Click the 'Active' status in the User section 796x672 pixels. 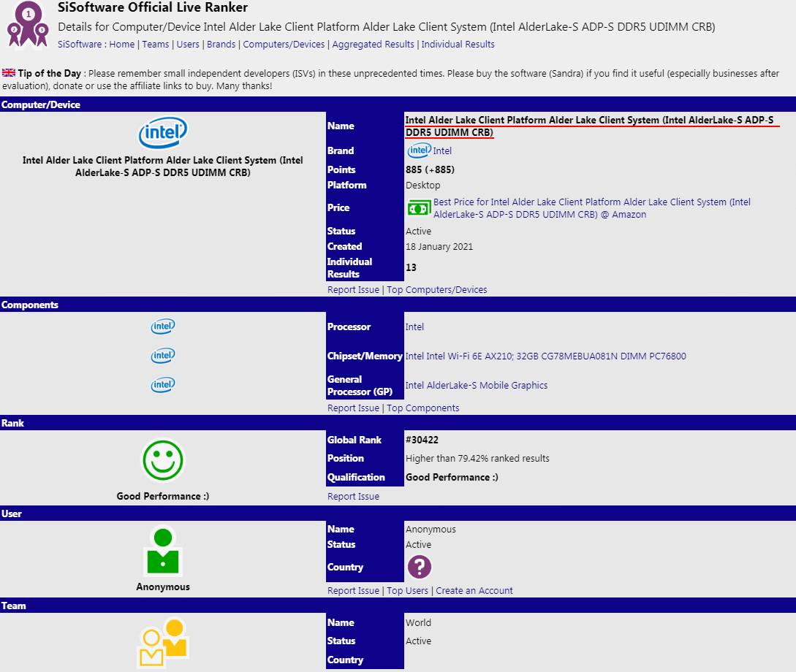(418, 545)
